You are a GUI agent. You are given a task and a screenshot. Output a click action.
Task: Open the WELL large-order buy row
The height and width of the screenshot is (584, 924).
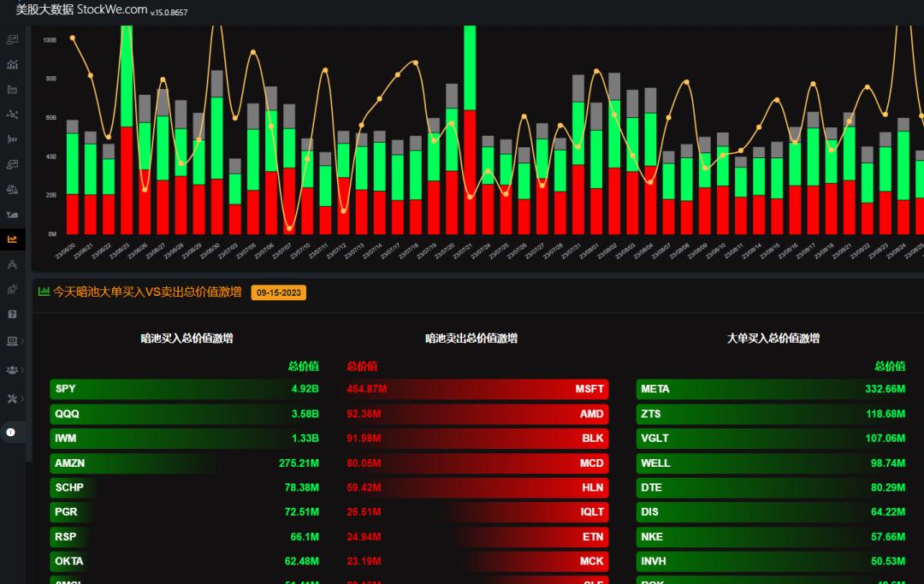point(773,463)
